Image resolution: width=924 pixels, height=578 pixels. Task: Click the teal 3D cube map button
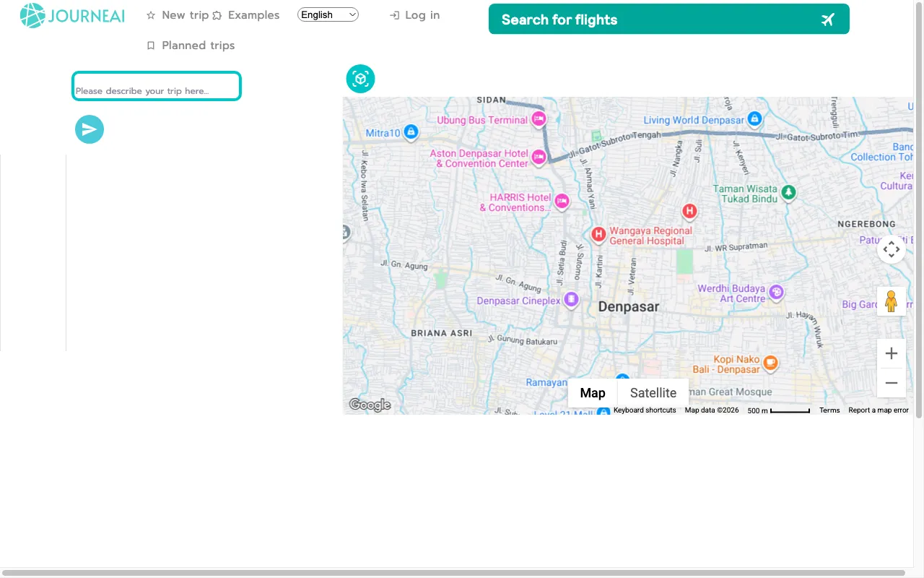pyautogui.click(x=360, y=79)
